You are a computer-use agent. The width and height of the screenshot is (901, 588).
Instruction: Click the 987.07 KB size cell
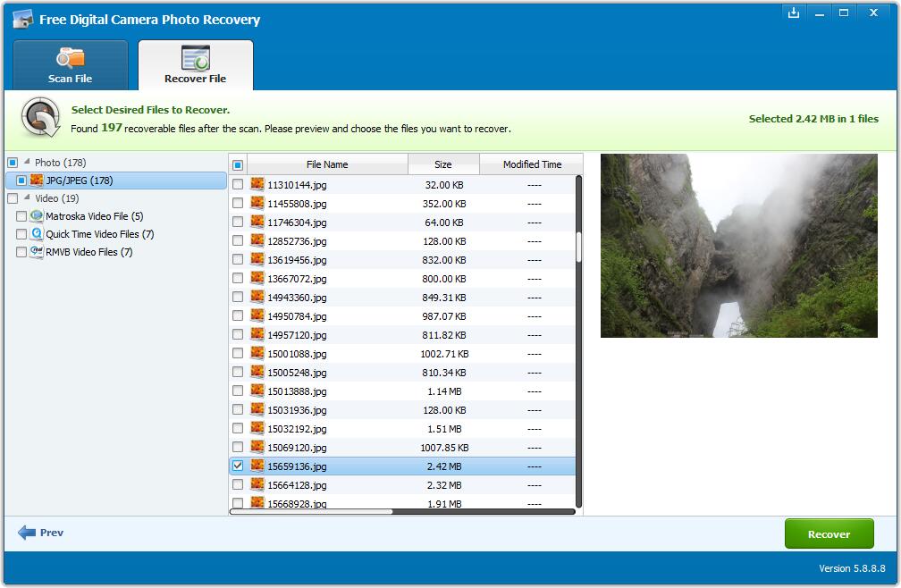444,316
